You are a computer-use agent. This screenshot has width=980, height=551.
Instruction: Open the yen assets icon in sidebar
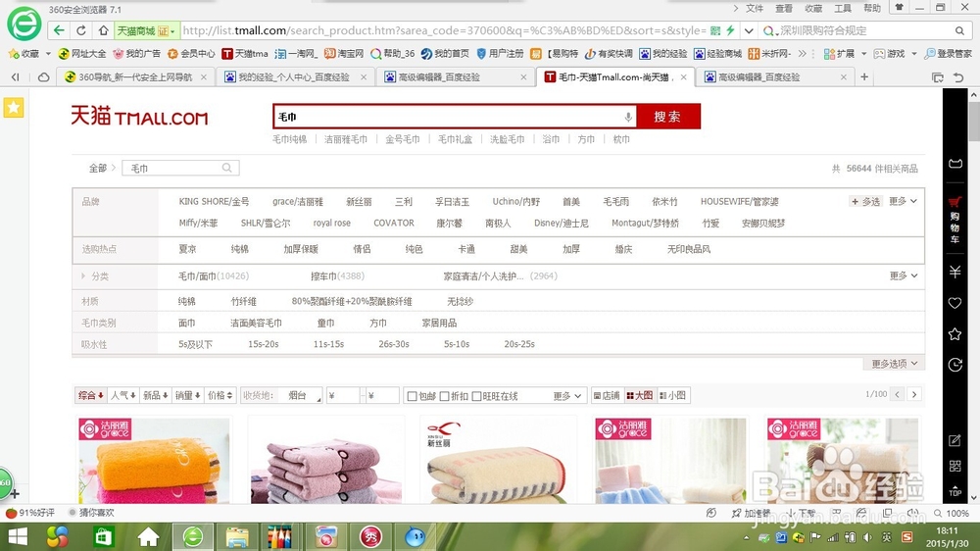click(x=955, y=272)
